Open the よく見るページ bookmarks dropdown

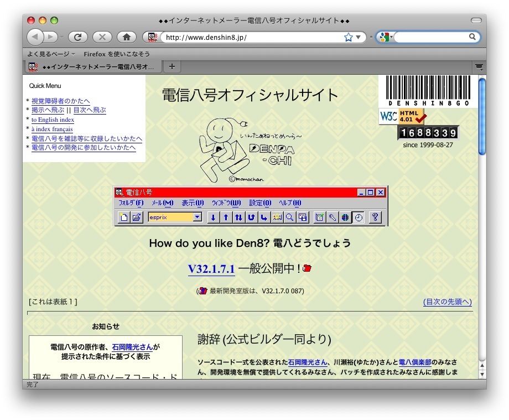tap(51, 54)
